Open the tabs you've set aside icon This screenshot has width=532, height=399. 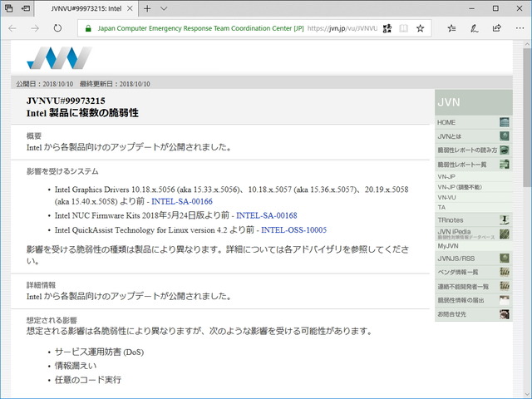click(9, 8)
